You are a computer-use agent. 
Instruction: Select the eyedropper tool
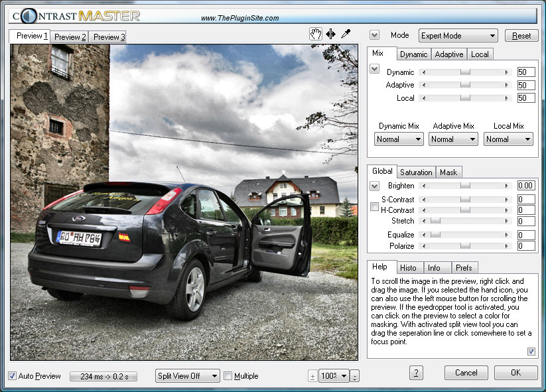346,34
